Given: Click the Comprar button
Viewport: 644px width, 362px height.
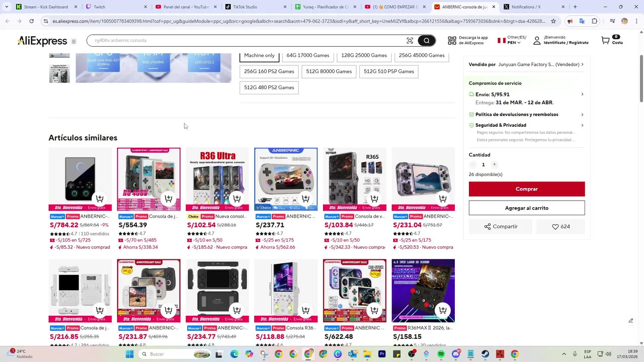Looking at the screenshot, I should click(x=526, y=189).
